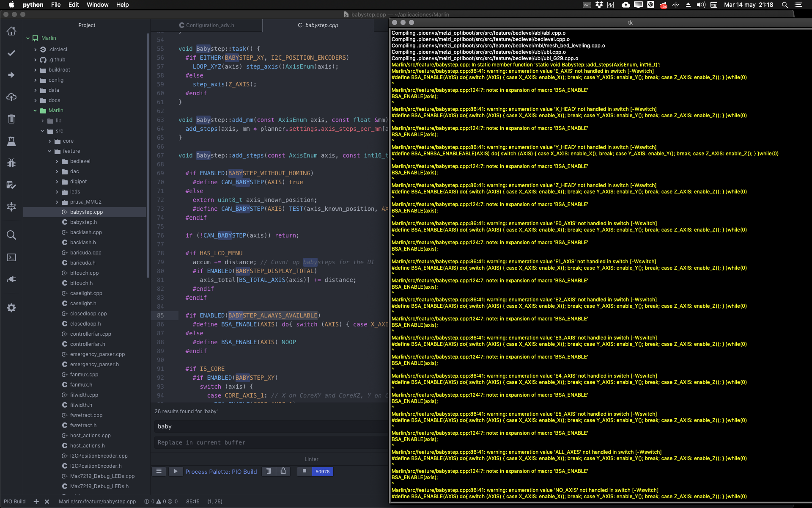This screenshot has height=508, width=812.
Task: Open PlatformIO settings gear icon
Action: pos(11,308)
